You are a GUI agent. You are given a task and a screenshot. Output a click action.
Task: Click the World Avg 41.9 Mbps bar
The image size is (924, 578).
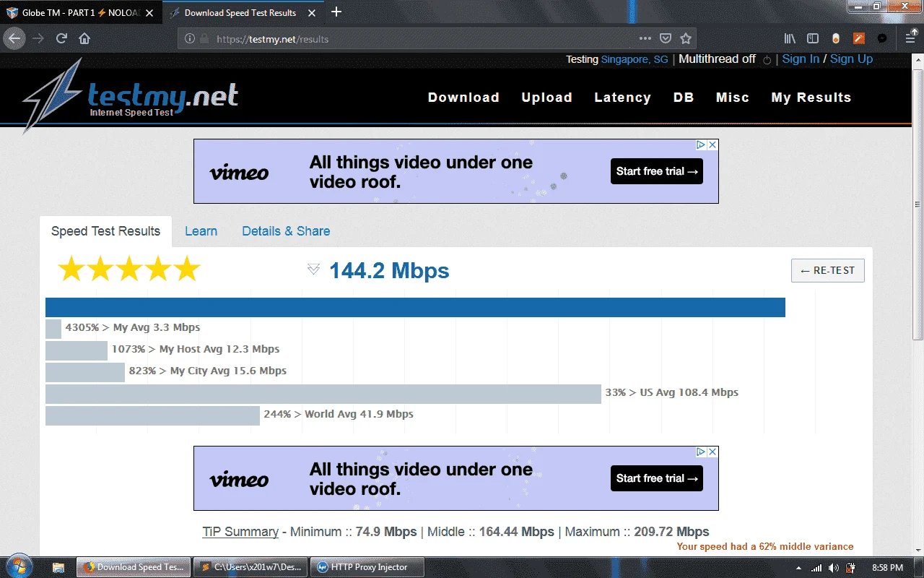(152, 415)
